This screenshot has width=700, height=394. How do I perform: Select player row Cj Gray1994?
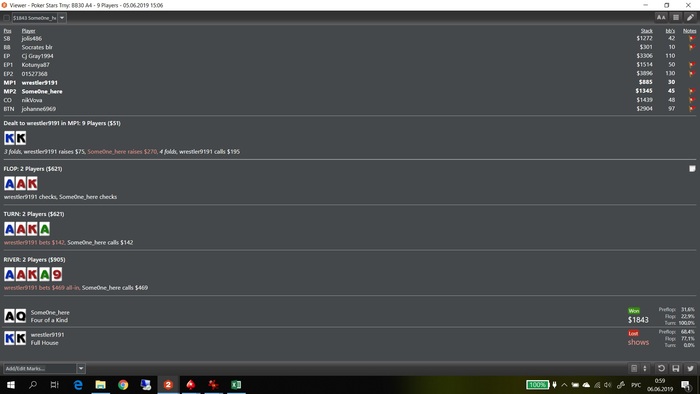(x=350, y=56)
